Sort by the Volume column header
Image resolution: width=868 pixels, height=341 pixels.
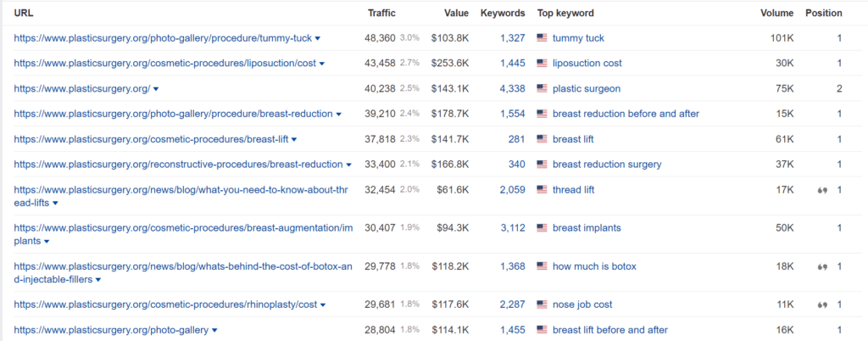point(776,13)
